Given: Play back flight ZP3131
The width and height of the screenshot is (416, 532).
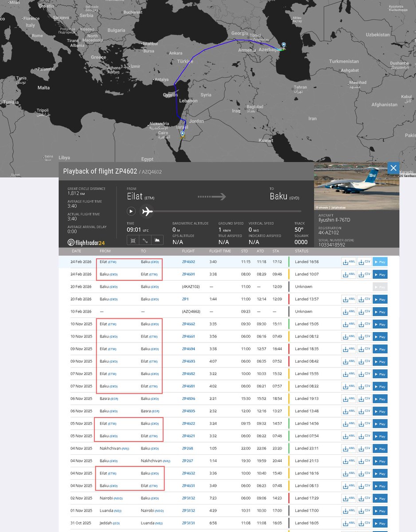Looking at the screenshot, I should coord(380,523).
